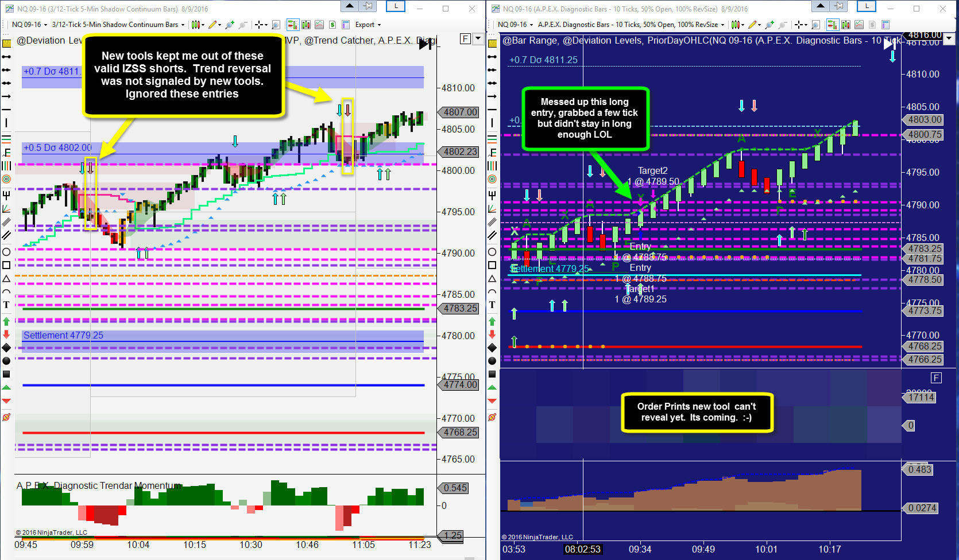Open zoom magnifier tool in left toolbar
The image size is (959, 560).
[276, 25]
